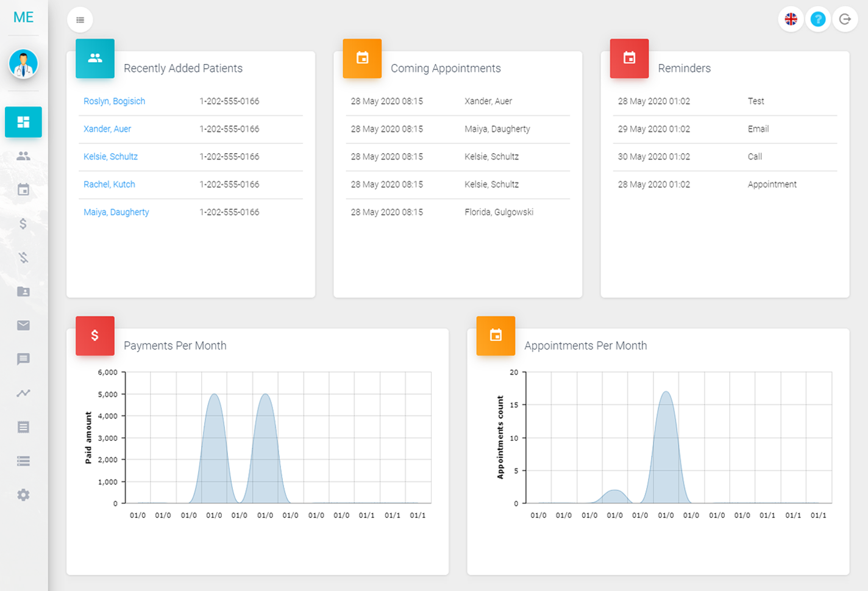This screenshot has width=868, height=591.
Task: Open patient Rachel, Kutch link
Action: [109, 184]
